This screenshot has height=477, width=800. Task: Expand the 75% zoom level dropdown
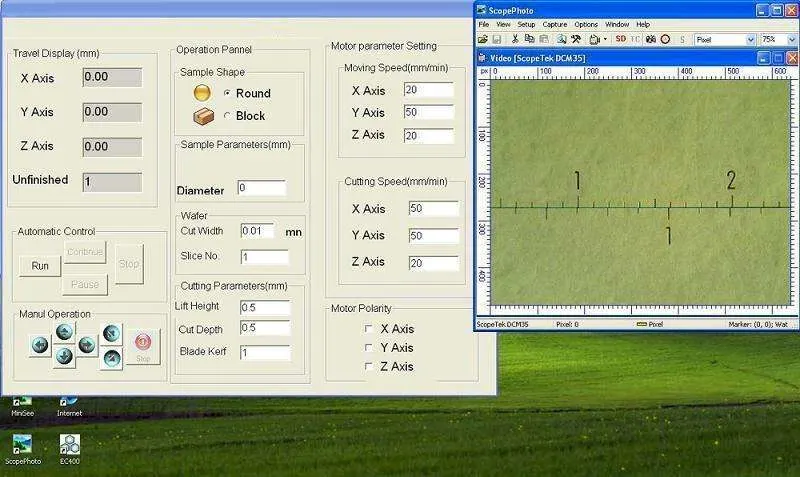pos(791,39)
